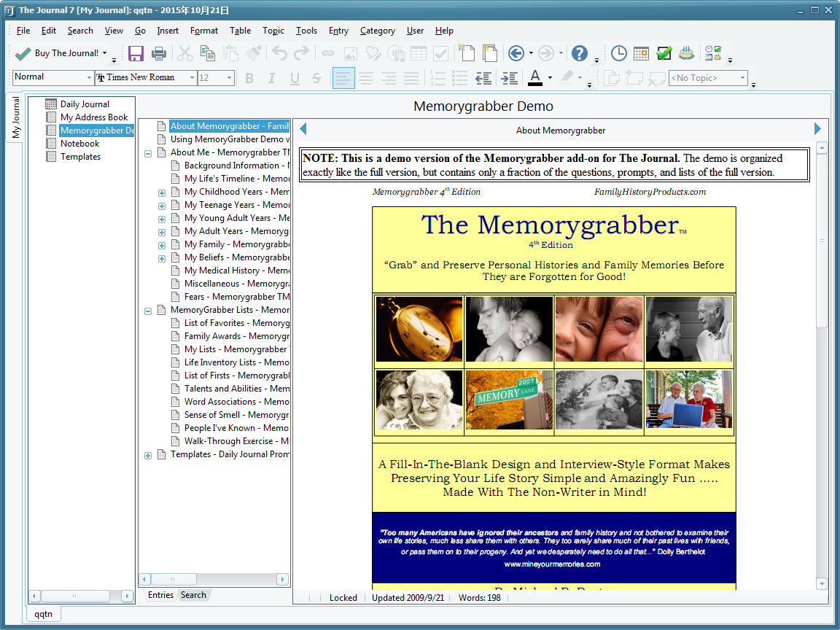
Task: Go to previous entry with left arrow
Action: tap(303, 128)
